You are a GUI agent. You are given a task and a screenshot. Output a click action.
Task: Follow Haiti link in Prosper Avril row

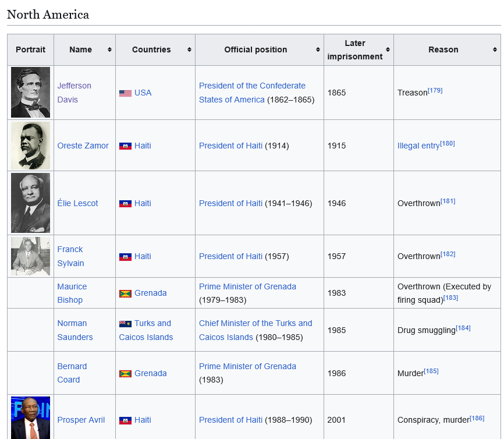[x=143, y=420]
